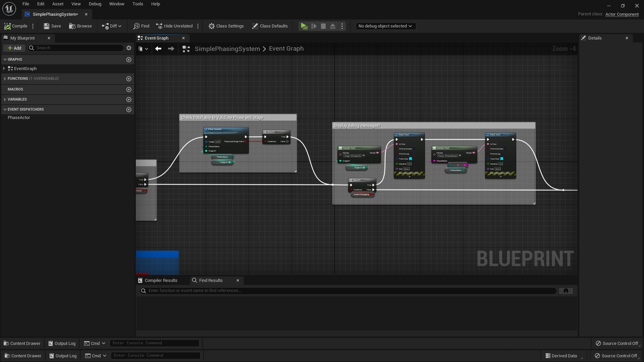Browse to asset in Content Browser
The height and width of the screenshot is (362, 644).
[x=80, y=26]
